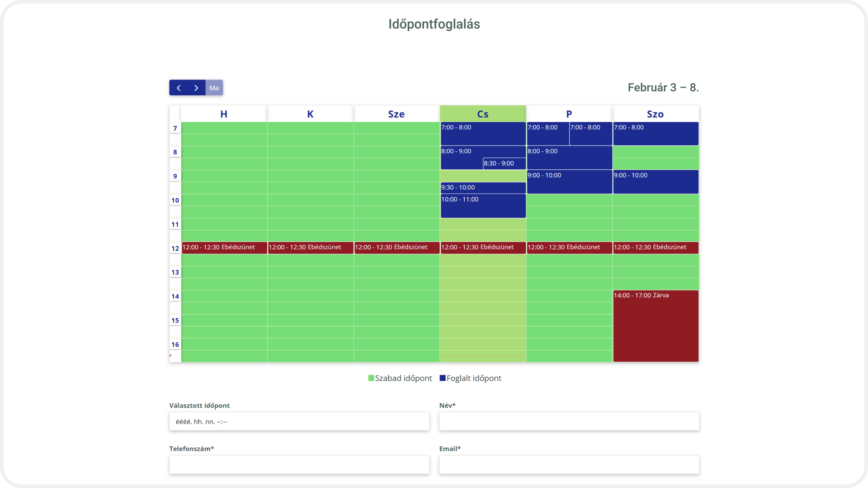Screen dimensions: 868x488
Task: Click the Ma (today) button
Action: [x=214, y=88]
